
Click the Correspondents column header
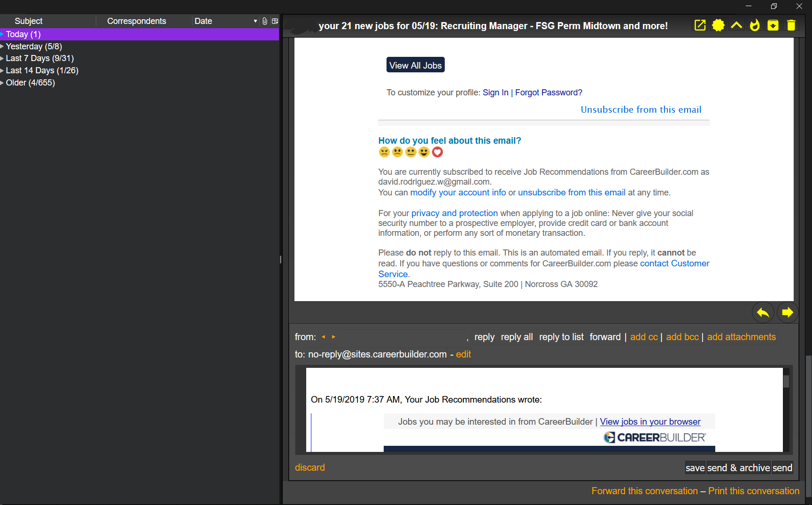point(136,21)
